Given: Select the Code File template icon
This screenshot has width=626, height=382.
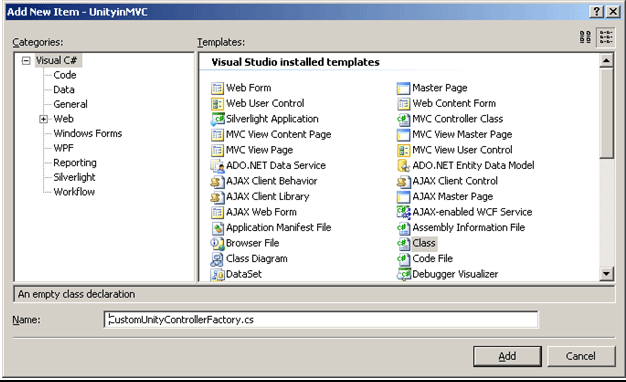Looking at the screenshot, I should [403, 259].
